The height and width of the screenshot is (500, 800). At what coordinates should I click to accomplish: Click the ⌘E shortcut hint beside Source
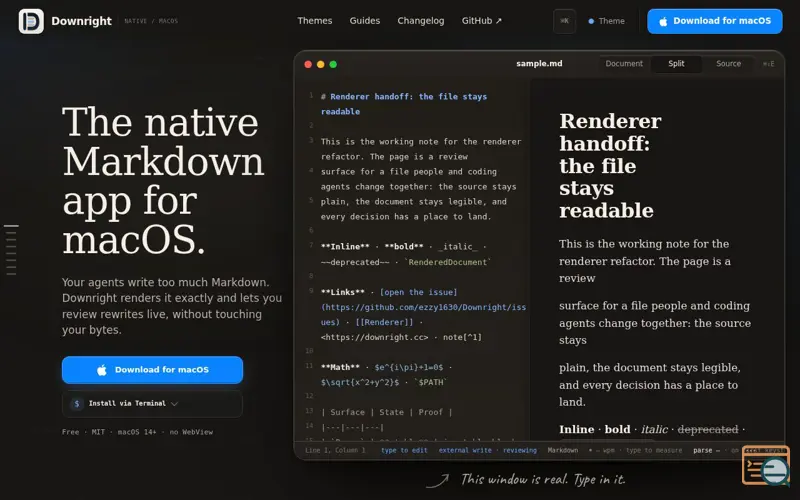point(768,64)
